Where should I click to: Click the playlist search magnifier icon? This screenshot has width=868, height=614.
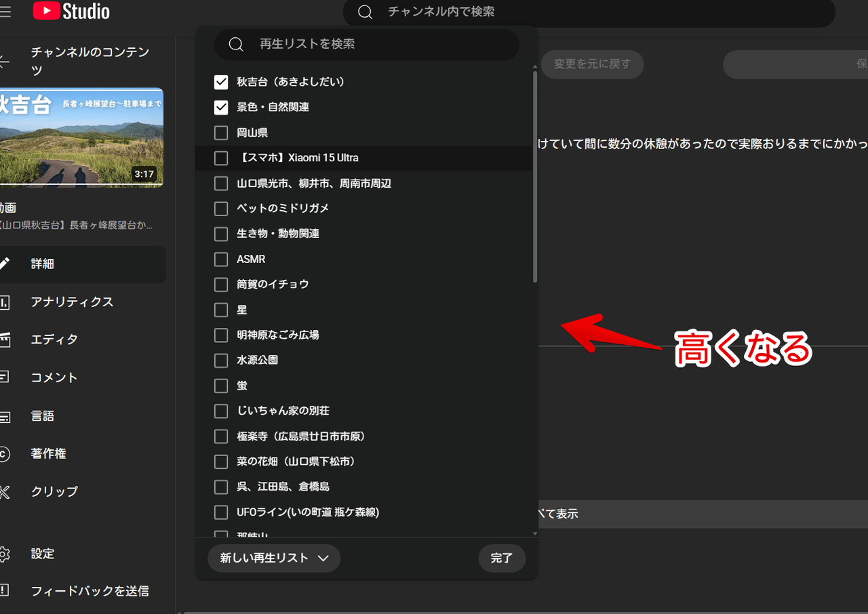(x=236, y=44)
